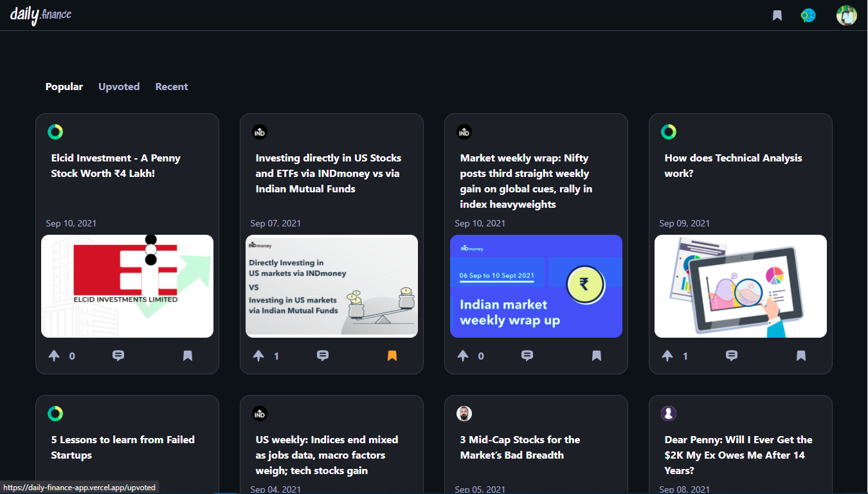Click the Elcid Investments Limited preview image
868x494 pixels.
pos(127,286)
